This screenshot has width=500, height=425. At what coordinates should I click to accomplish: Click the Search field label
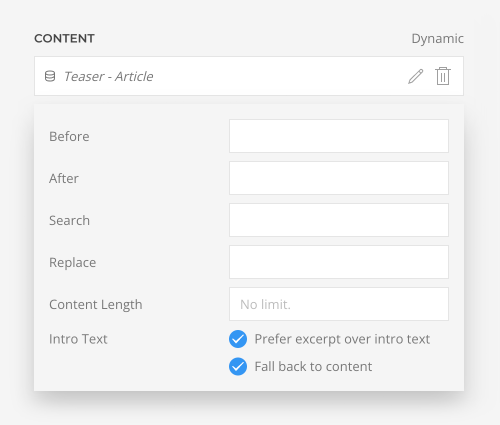[x=69, y=220]
